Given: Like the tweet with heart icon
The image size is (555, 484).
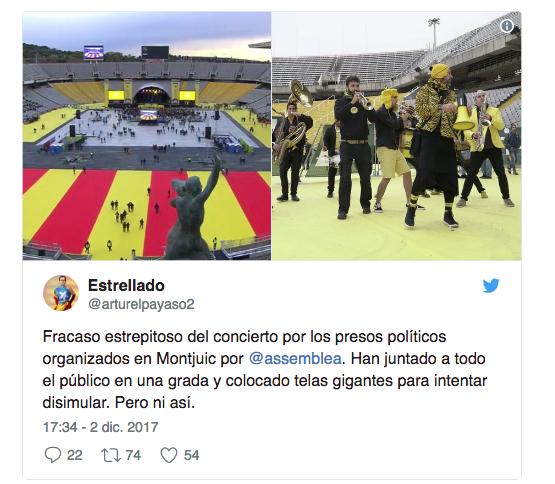Looking at the screenshot, I should coord(169,455).
